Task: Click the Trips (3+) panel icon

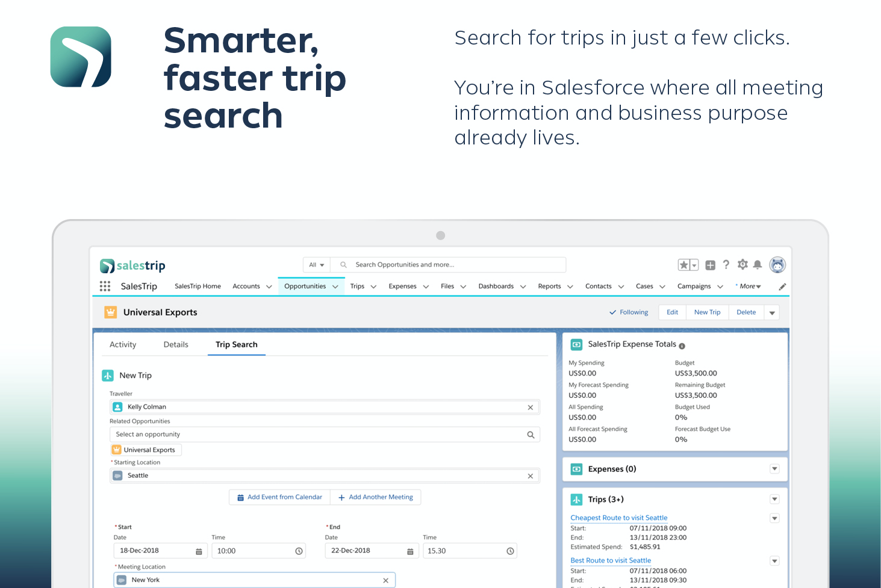Action: [576, 500]
